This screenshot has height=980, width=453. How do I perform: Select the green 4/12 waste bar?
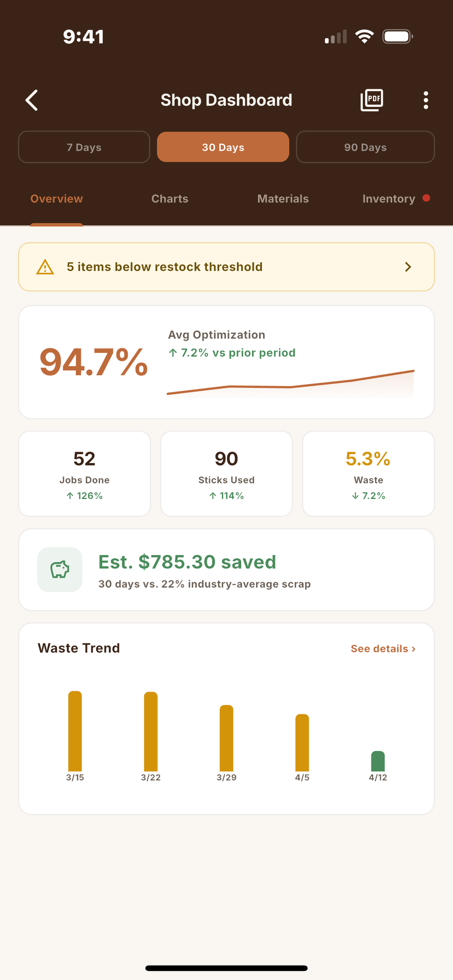click(x=378, y=761)
